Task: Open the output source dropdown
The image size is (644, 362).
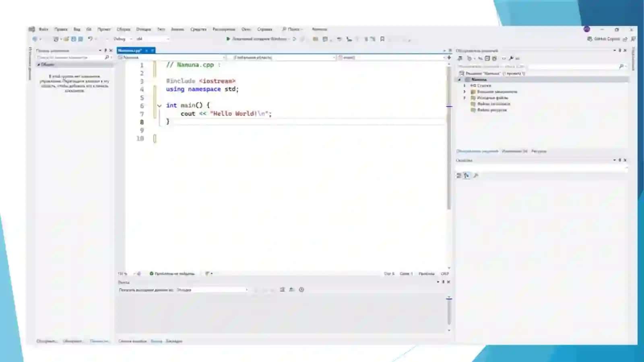Action: point(212,290)
